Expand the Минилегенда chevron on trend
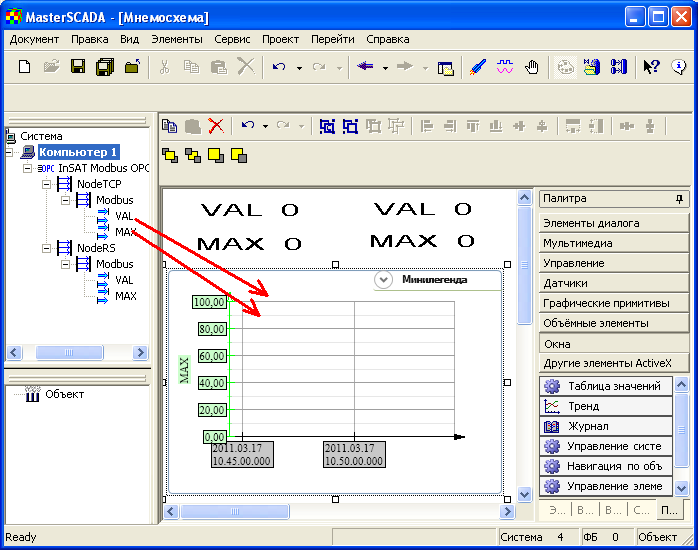 tap(383, 280)
